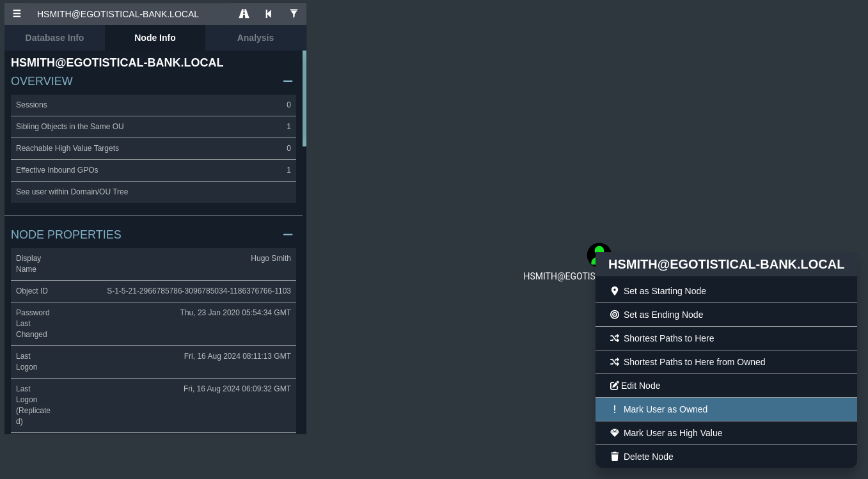Screen dimensions: 868x479
Task: Click Effective Inbound GPOs row
Action: pos(154,170)
